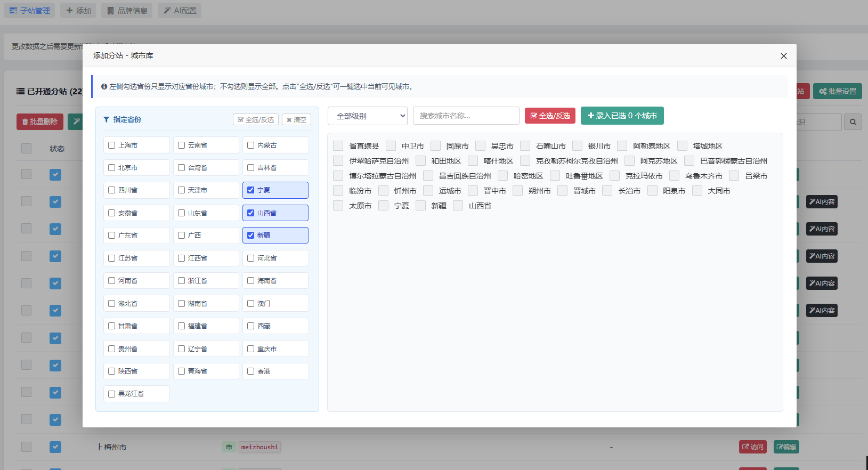
Task: Click the 添加 toolbar button
Action: (x=78, y=11)
